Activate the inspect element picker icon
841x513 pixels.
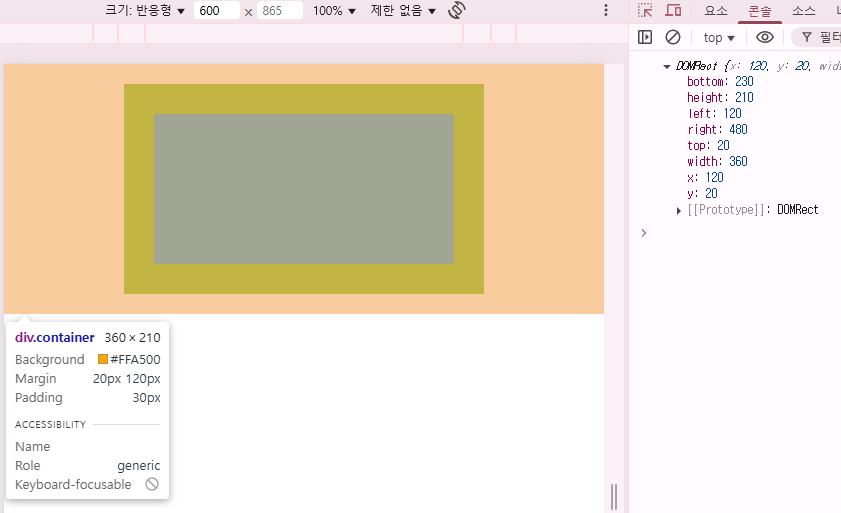[645, 10]
